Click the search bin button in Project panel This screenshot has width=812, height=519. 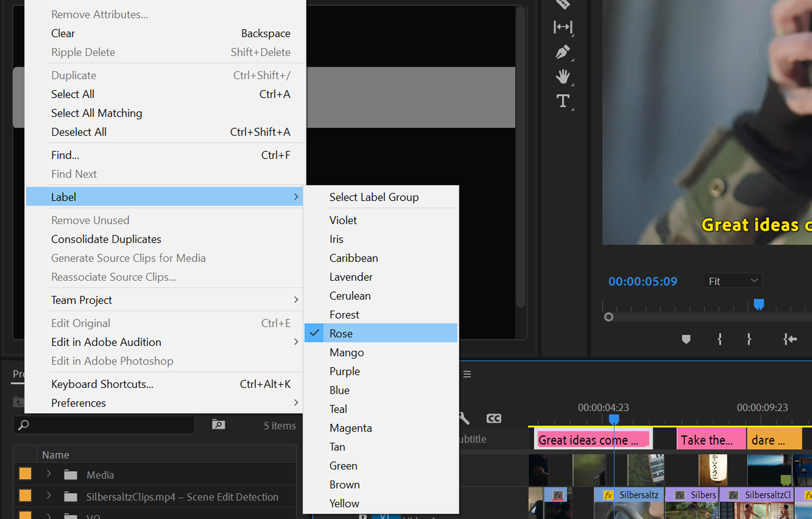click(218, 424)
